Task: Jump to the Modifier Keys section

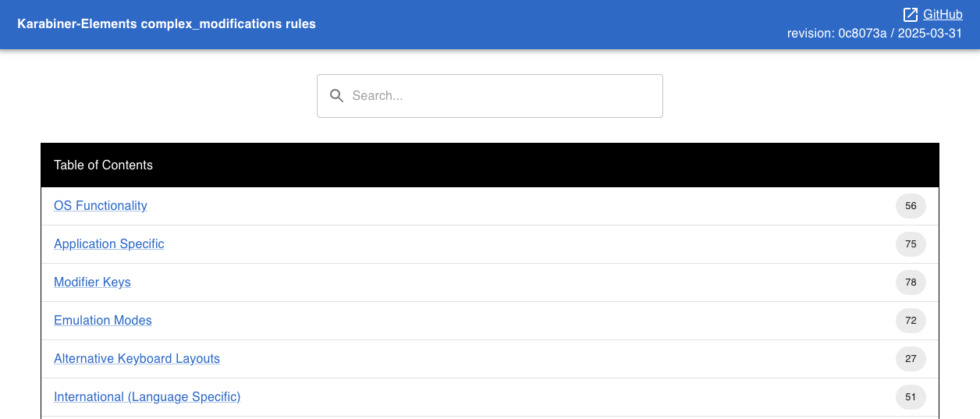Action: point(92,282)
